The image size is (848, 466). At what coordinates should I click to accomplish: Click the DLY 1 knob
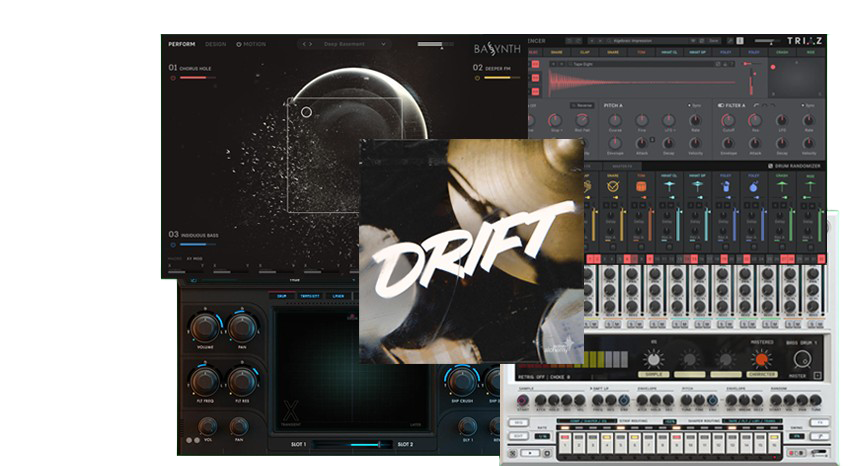pyautogui.click(x=467, y=427)
